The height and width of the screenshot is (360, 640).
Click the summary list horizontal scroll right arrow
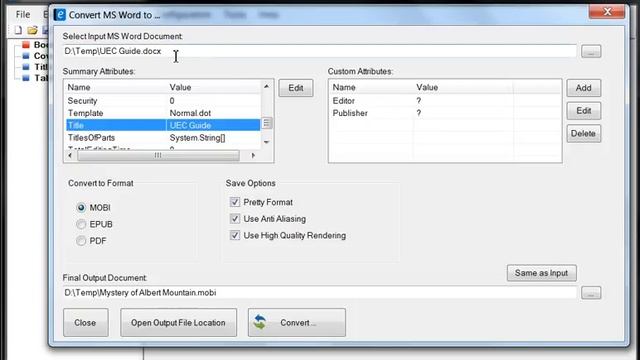click(x=253, y=156)
